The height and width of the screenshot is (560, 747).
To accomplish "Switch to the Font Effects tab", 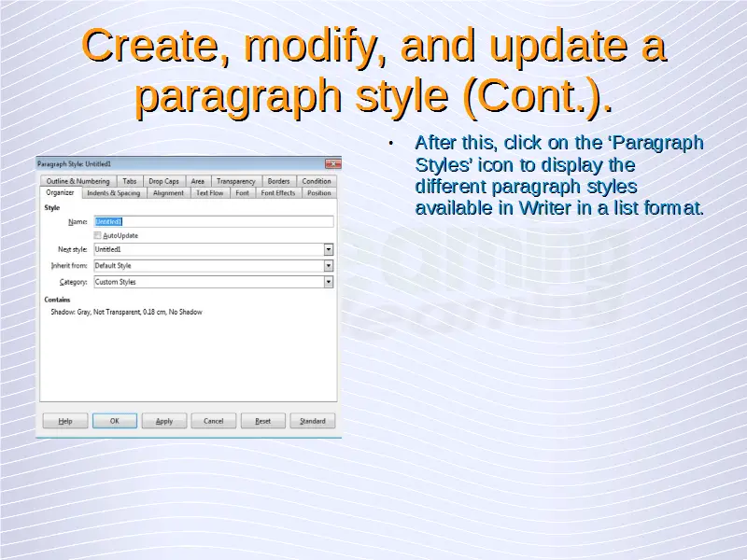I will pyautogui.click(x=278, y=193).
